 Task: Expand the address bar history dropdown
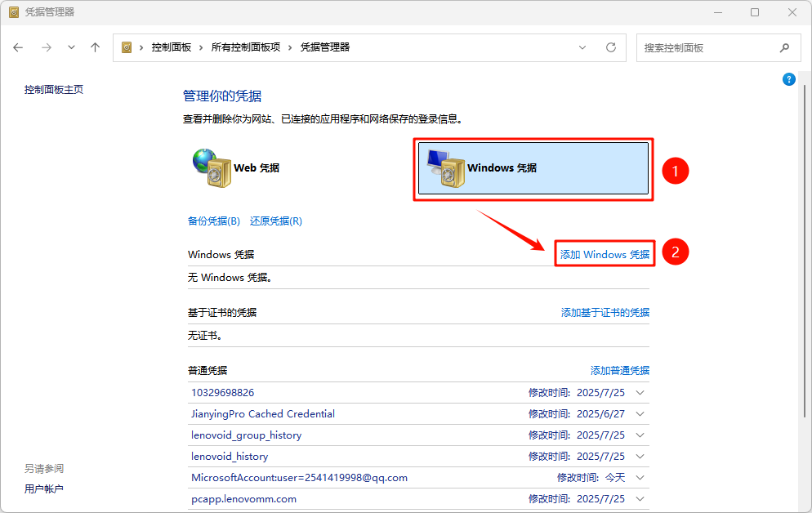(582, 47)
